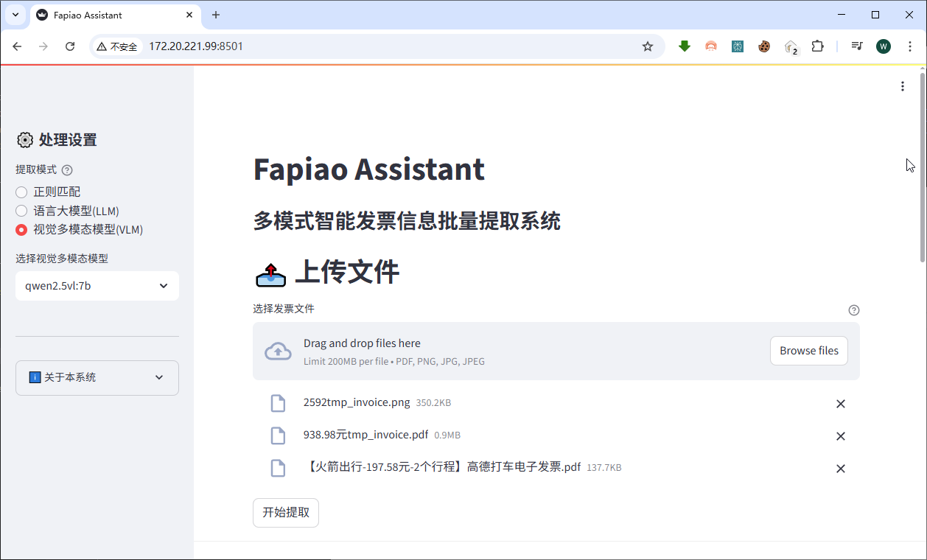Select 视觉多模态模型(VLM) mode
The height and width of the screenshot is (560, 927).
(21, 229)
